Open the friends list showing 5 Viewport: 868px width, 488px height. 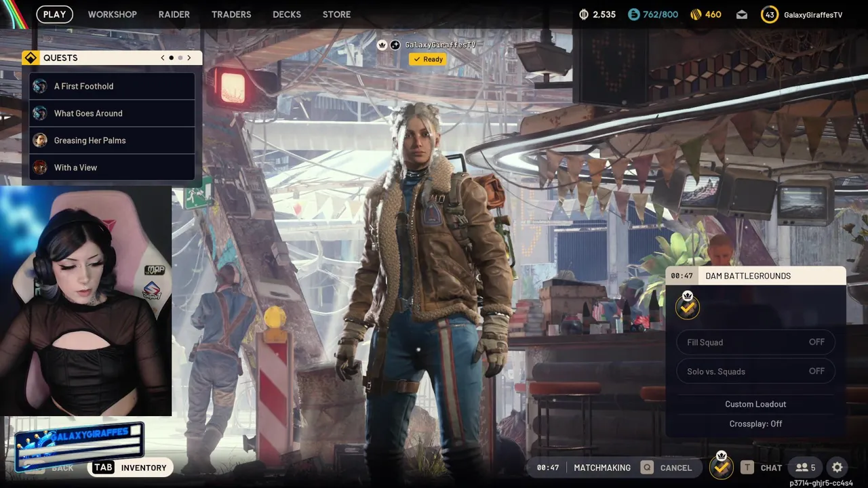806,467
